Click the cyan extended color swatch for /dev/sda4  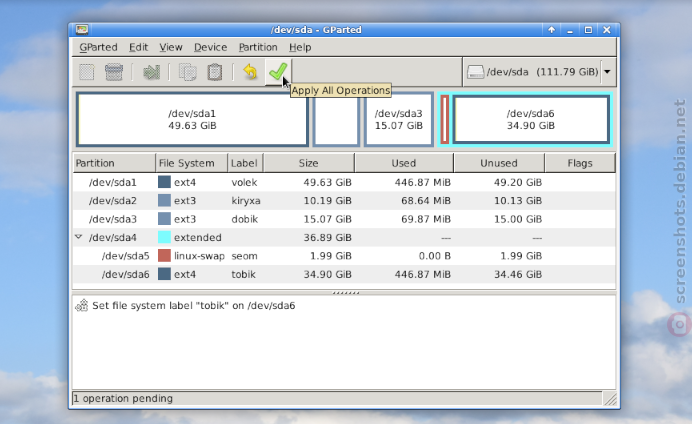(x=164, y=237)
